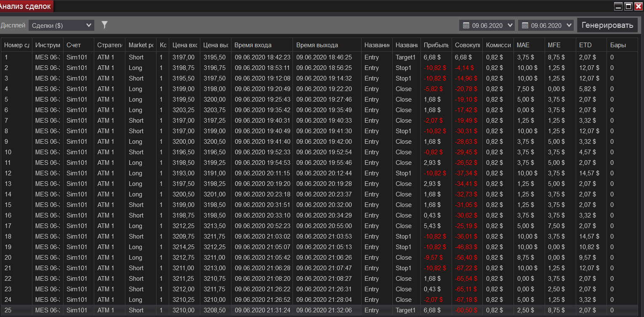This screenshot has width=644, height=317.
Task: Select exit time 09.06.2020 21:28:04
Action: [324, 300]
